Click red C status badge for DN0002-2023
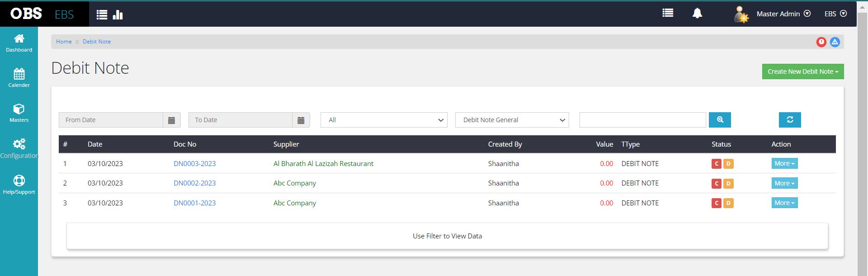 tap(716, 184)
